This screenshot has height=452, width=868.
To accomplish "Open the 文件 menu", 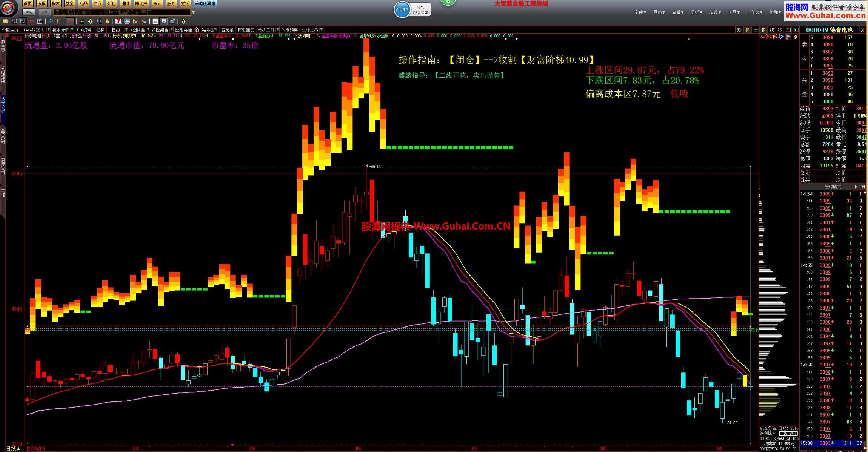I will pos(640,12).
